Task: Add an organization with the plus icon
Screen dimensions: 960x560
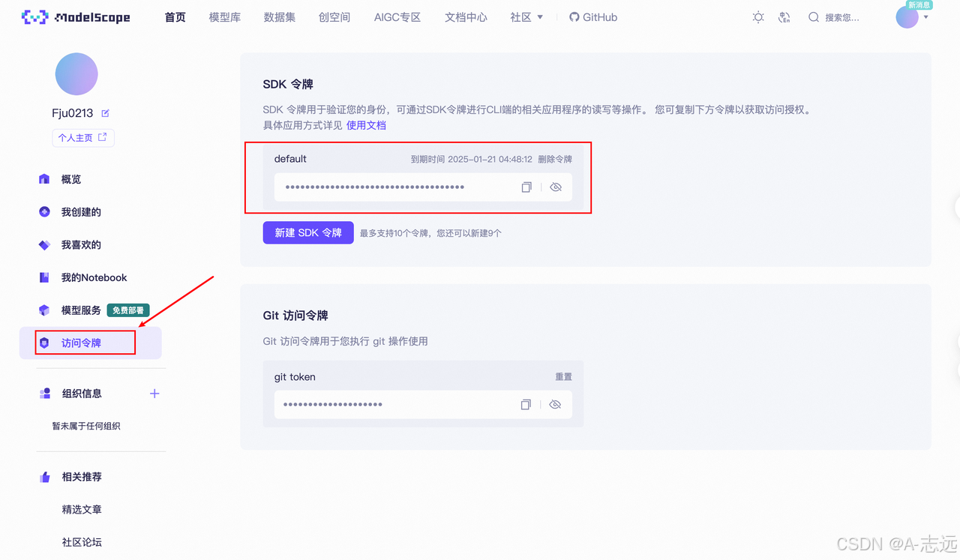Action: pyautogui.click(x=154, y=394)
